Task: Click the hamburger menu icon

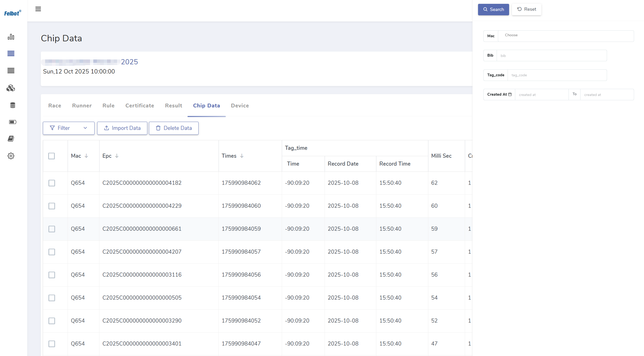Action: [x=38, y=9]
